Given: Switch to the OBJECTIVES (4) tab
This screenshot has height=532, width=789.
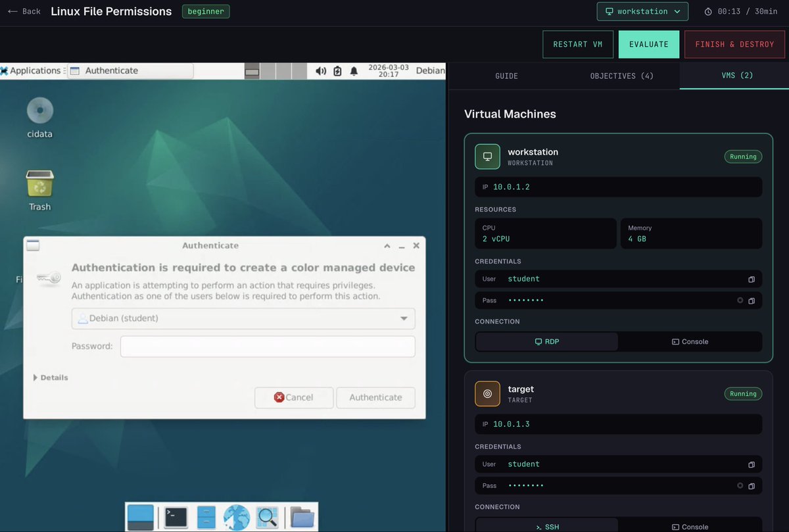Looking at the screenshot, I should point(621,76).
